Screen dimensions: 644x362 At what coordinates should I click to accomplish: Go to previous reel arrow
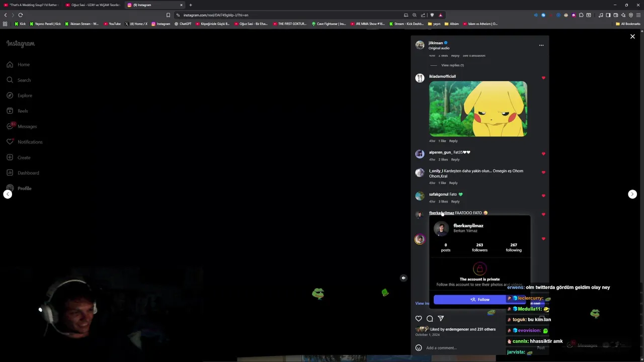pos(8,194)
